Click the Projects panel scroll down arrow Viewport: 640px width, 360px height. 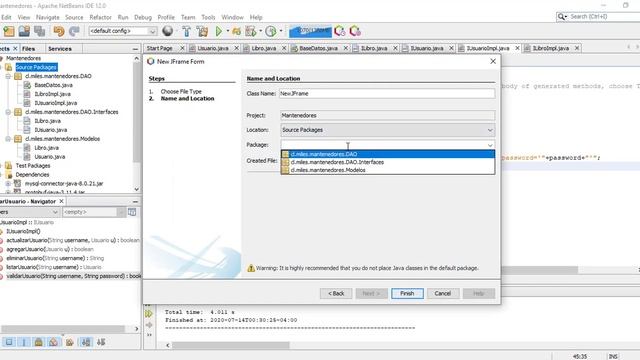click(x=136, y=189)
